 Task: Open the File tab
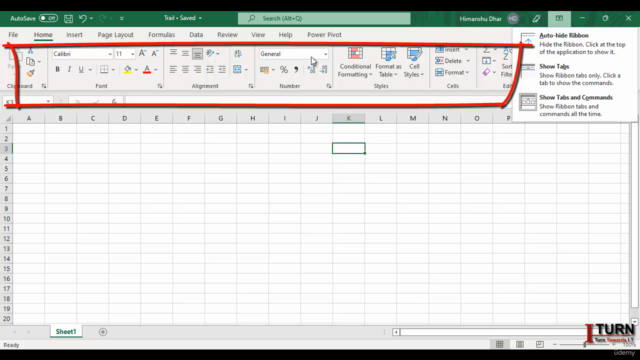pos(13,35)
